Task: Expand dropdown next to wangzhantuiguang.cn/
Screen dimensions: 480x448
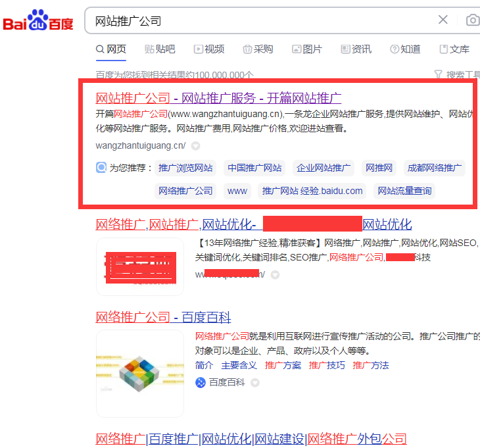Action: tap(195, 146)
